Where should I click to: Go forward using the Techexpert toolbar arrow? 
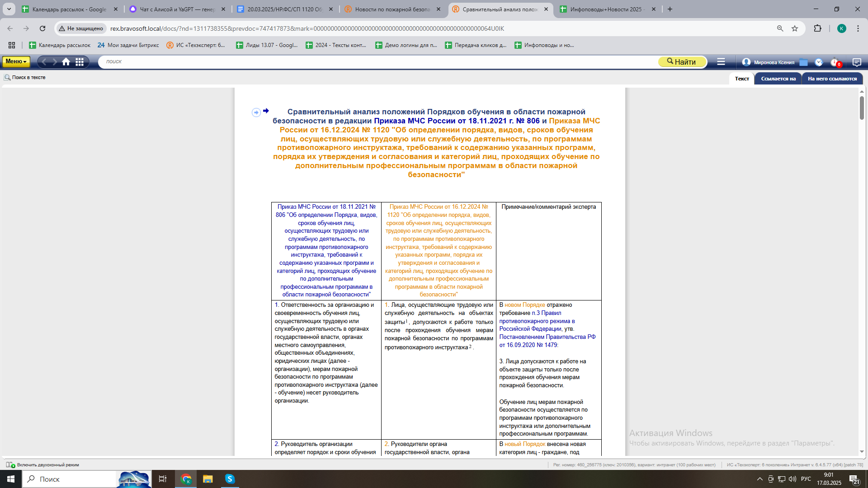[55, 62]
